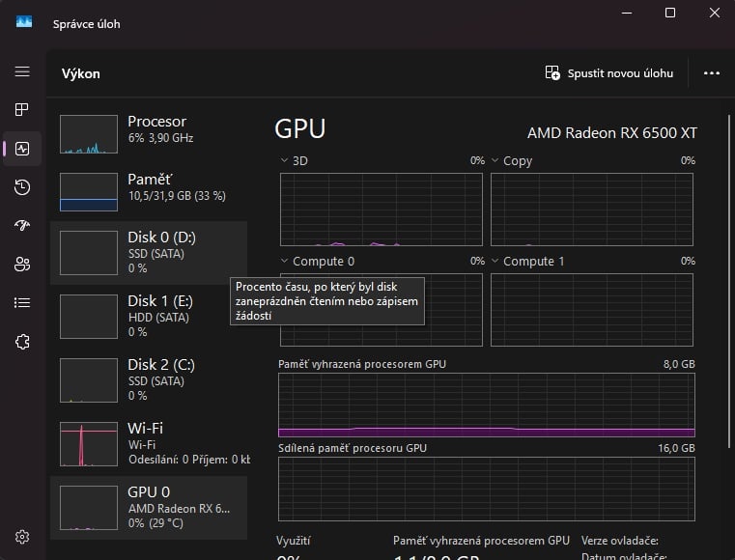735x560 pixels.
Task: Click Spustit novou úlohu button
Action: coord(609,72)
